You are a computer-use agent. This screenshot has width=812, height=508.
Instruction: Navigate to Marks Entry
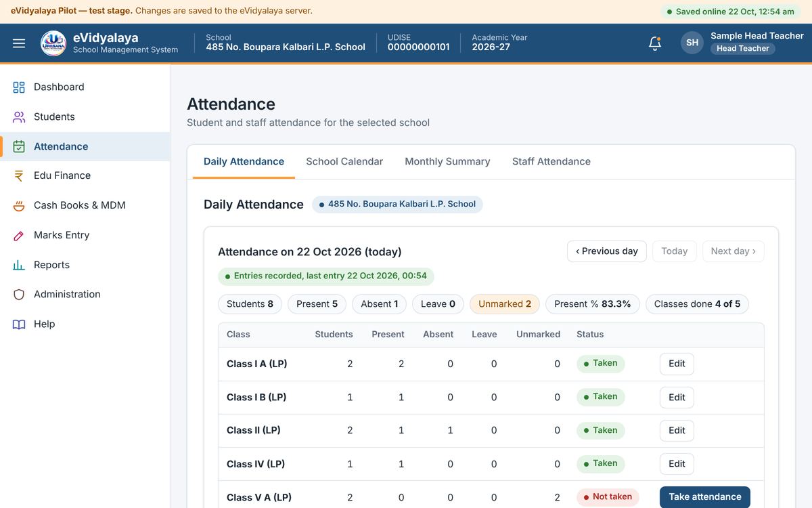85,235
